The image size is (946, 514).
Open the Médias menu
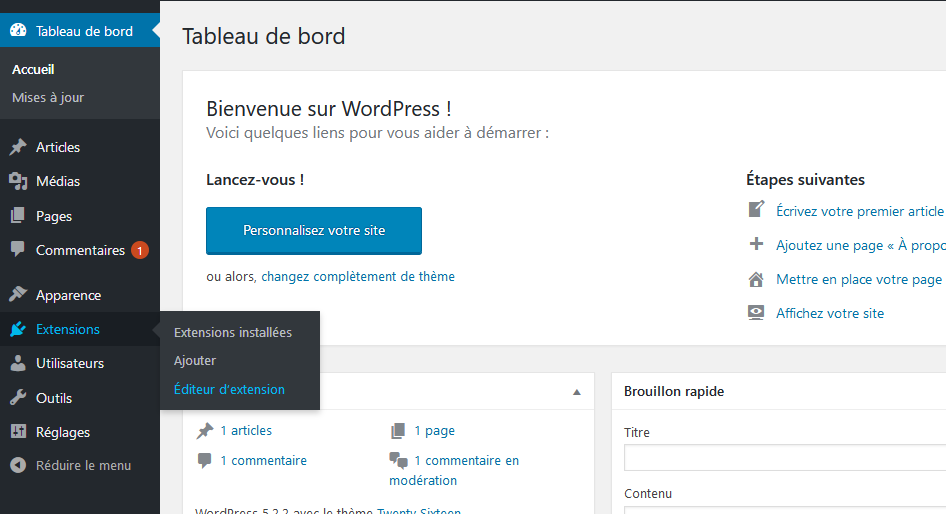tap(58, 181)
